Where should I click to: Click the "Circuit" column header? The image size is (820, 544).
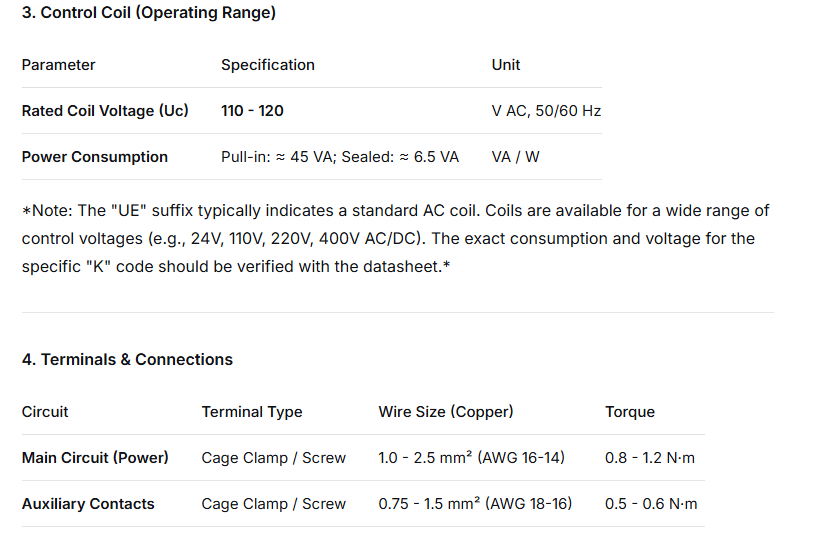click(45, 412)
